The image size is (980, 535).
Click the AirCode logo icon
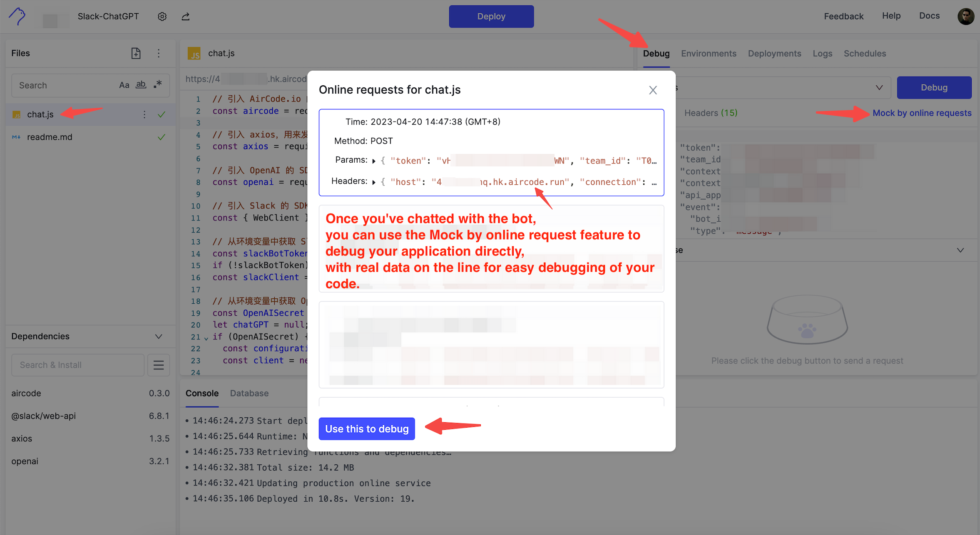(x=17, y=16)
